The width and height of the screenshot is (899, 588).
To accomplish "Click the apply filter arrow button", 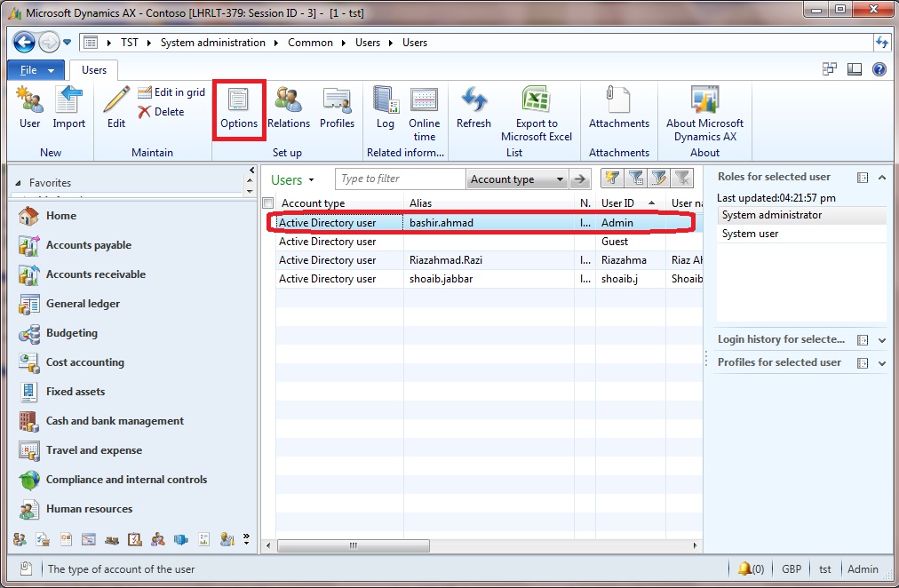I will click(580, 179).
